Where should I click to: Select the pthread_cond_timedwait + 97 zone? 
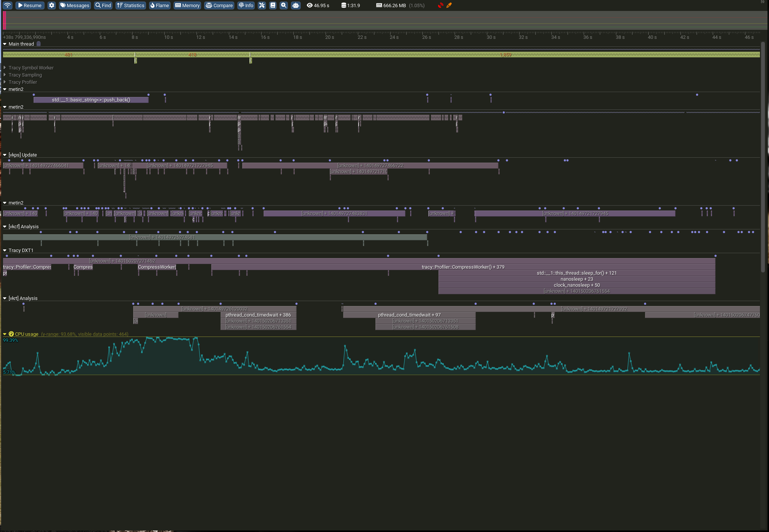pyautogui.click(x=409, y=315)
